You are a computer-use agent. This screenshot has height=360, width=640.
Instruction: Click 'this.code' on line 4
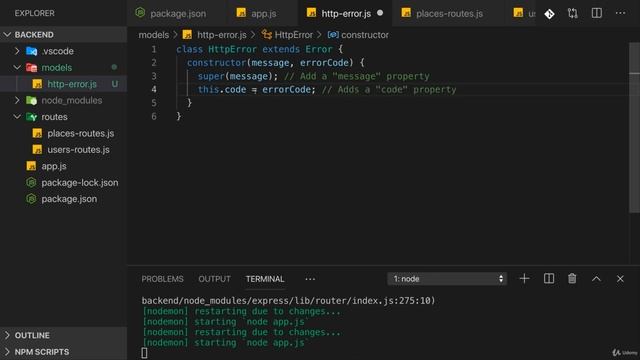point(222,89)
